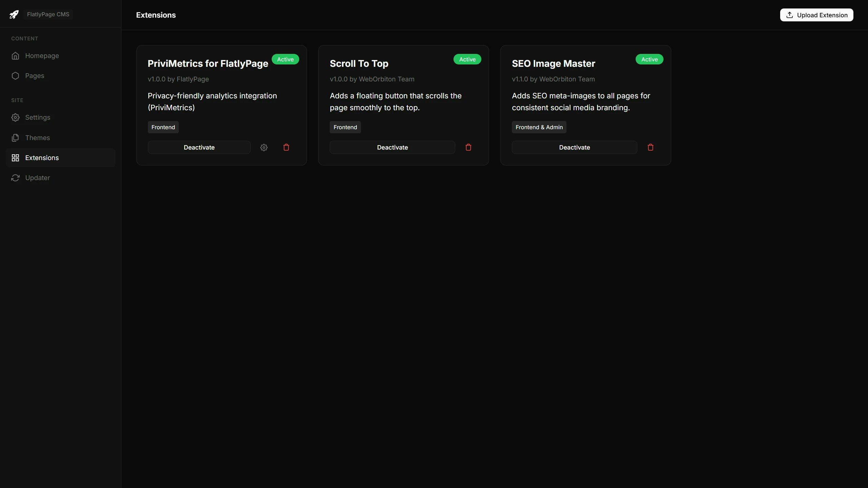This screenshot has height=488, width=868.
Task: Click the upload icon on Upload Extension button
Action: [x=789, y=15]
